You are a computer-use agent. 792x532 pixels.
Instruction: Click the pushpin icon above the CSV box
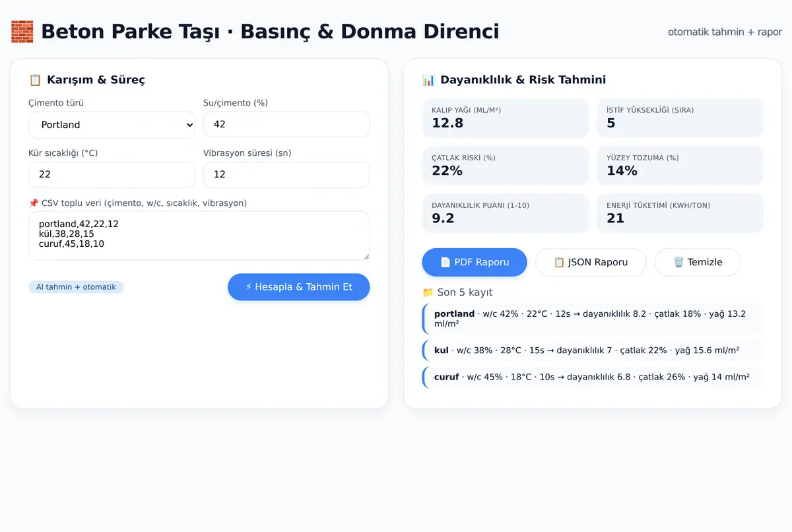click(x=34, y=203)
